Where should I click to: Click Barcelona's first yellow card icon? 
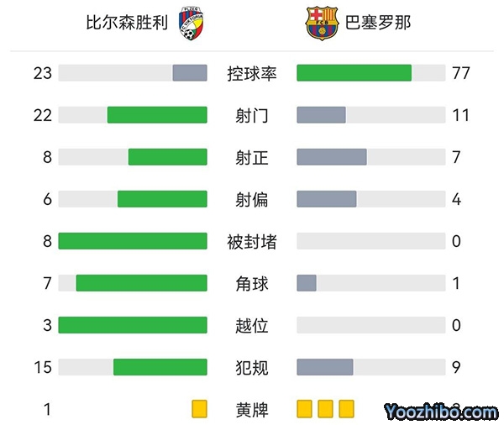tap(304, 409)
